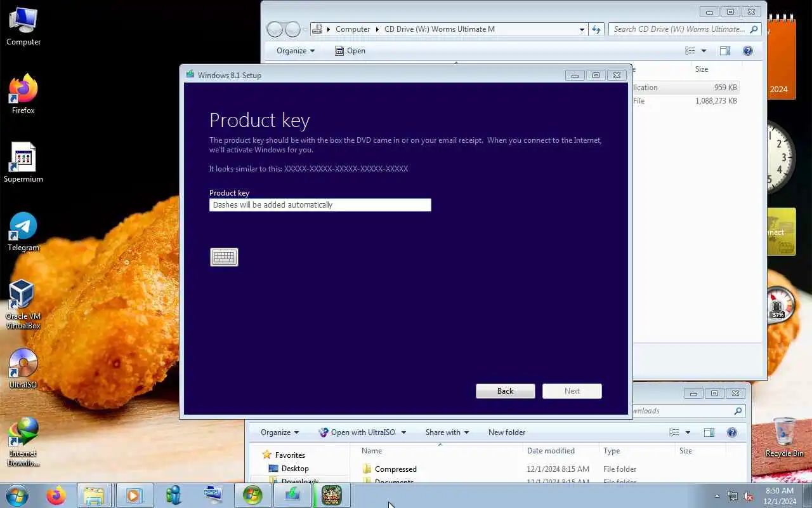Click the refresh button next to address bar
Viewport: 812px width, 508px height.
point(596,29)
